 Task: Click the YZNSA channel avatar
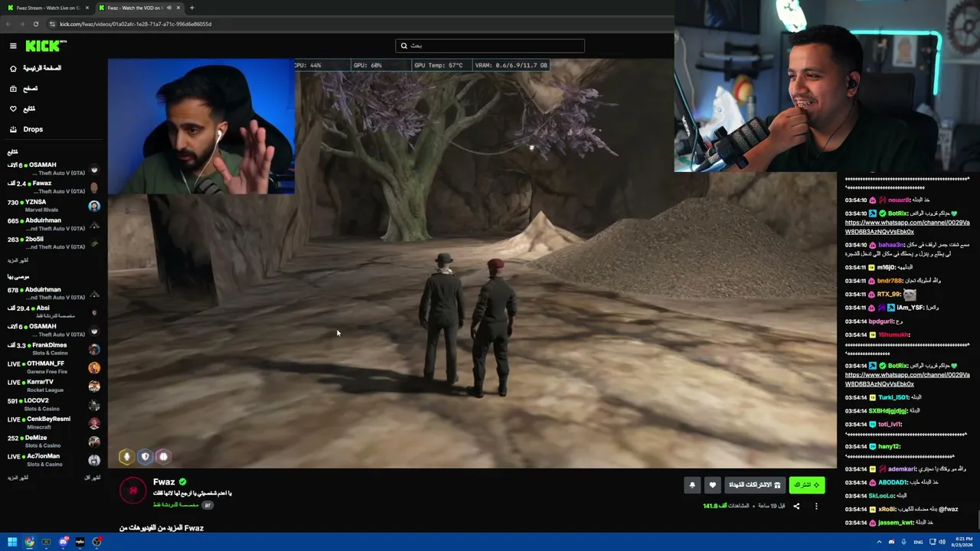click(94, 206)
